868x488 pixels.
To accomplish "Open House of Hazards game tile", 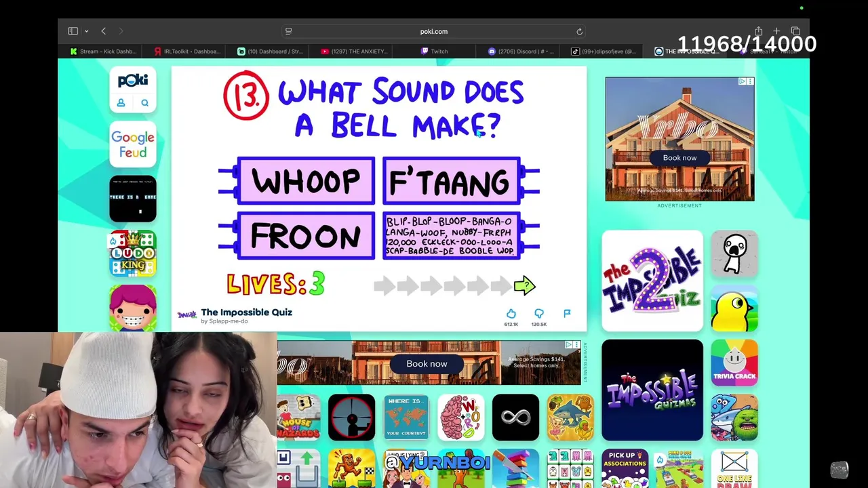I will [298, 418].
